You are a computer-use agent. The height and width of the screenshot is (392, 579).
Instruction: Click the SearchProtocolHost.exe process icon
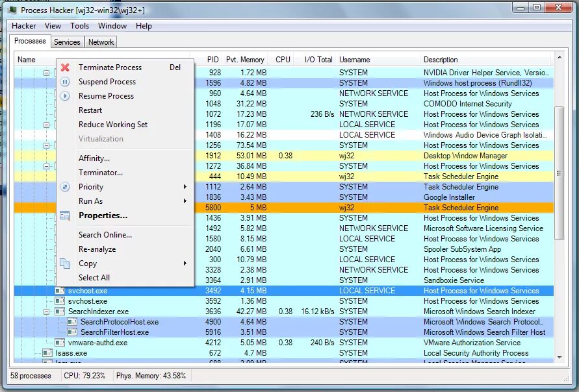[x=72, y=321]
